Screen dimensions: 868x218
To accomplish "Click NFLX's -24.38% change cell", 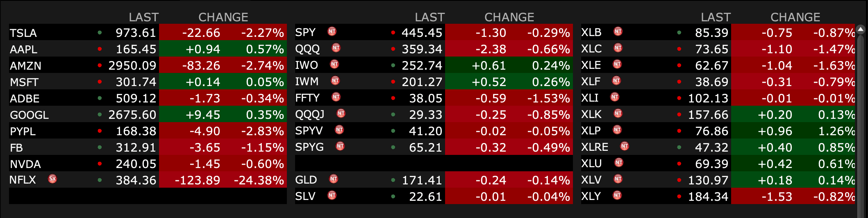I will point(259,180).
